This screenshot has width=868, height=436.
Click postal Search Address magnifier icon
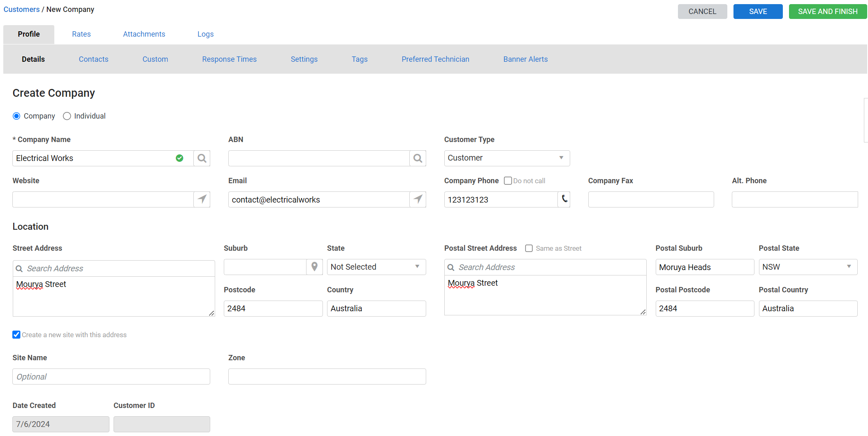tap(451, 267)
